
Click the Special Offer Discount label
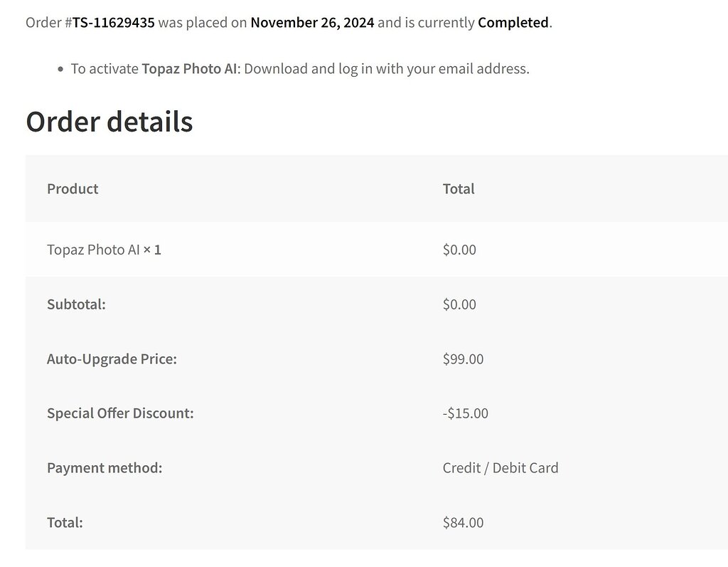point(120,413)
